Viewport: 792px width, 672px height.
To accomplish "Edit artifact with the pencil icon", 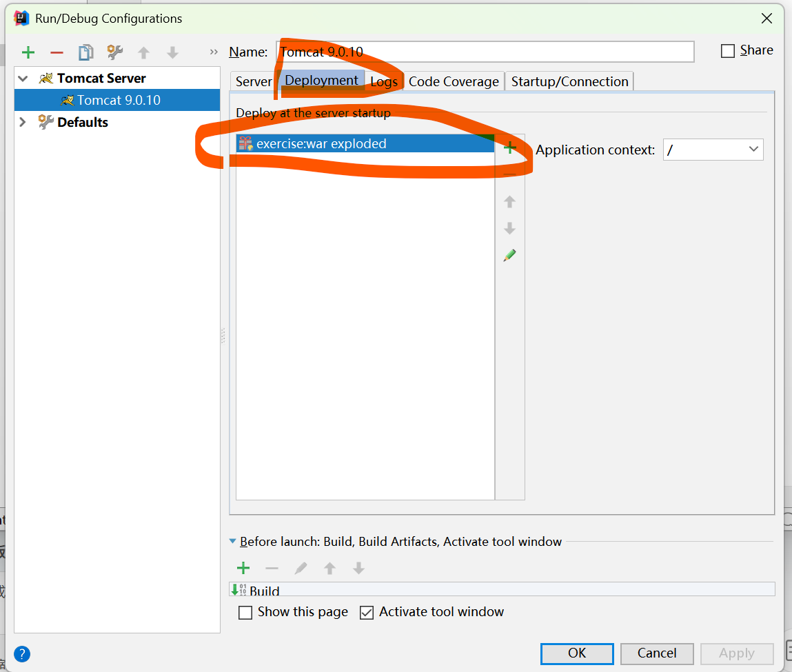I will pos(509,256).
